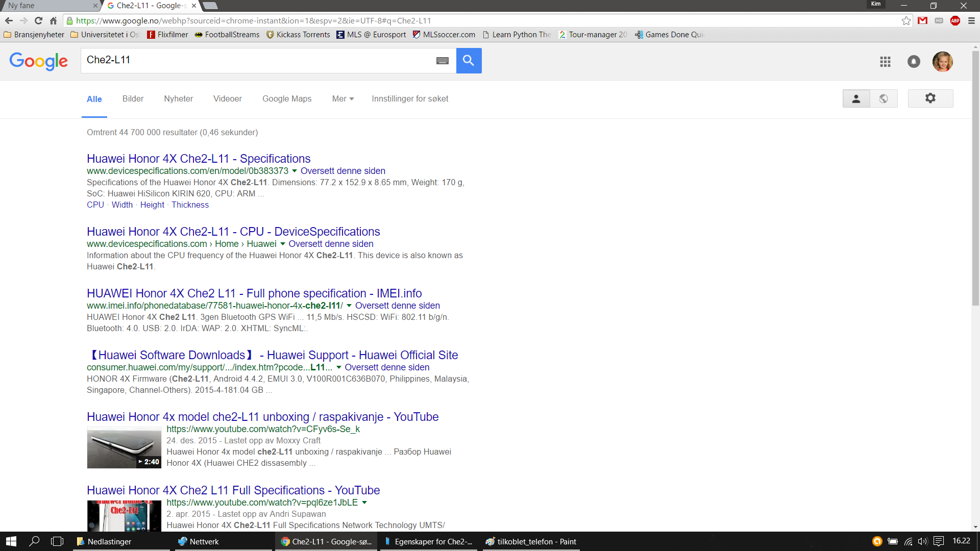Reload the page with the refresh icon
Viewport: 980px width, 551px height.
[38, 21]
